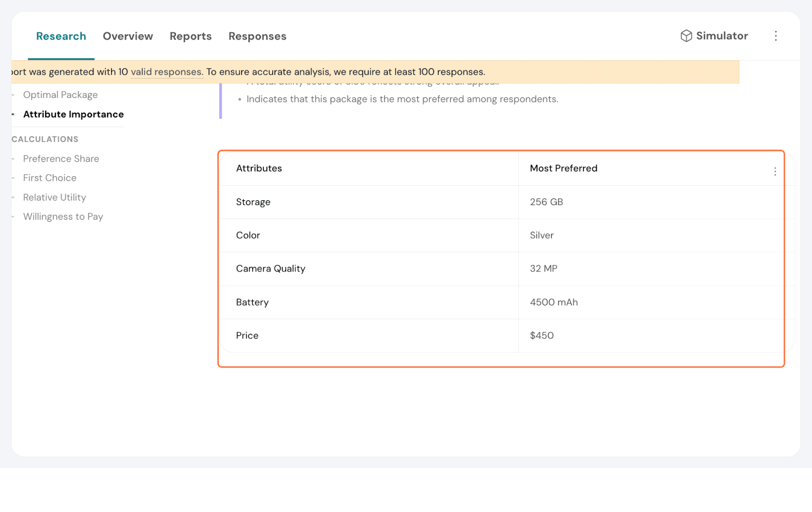The image size is (812, 512).
Task: Open the top-right header kebab menu
Action: (775, 36)
